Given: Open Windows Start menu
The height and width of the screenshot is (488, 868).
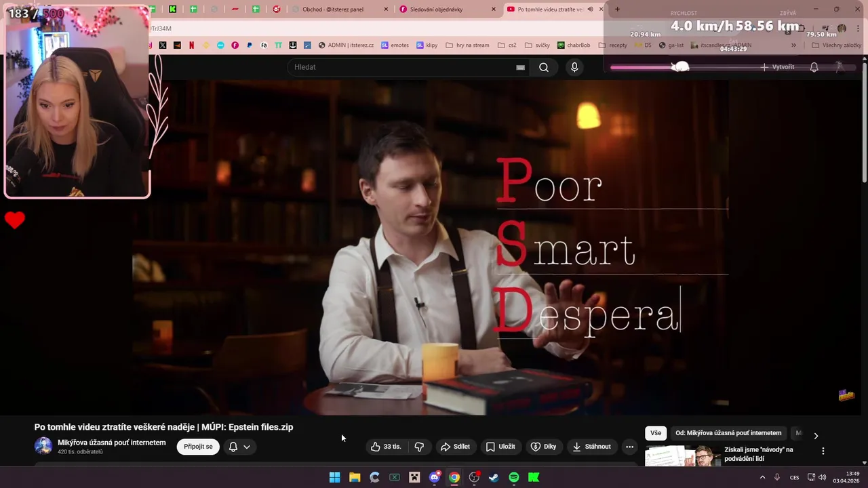Looking at the screenshot, I should pos(334,477).
